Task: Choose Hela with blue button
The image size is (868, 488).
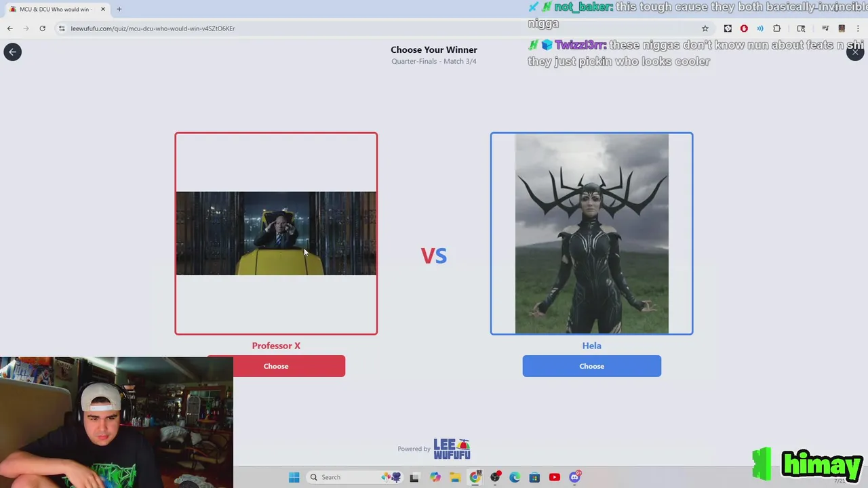Action: click(591, 366)
